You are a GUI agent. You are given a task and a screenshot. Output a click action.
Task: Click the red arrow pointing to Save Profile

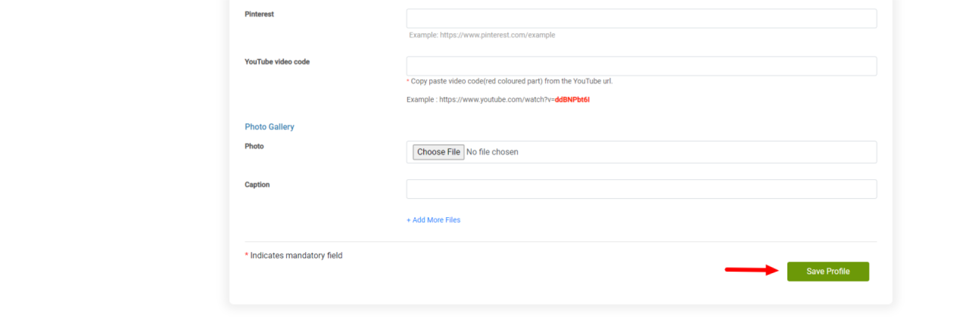click(752, 270)
